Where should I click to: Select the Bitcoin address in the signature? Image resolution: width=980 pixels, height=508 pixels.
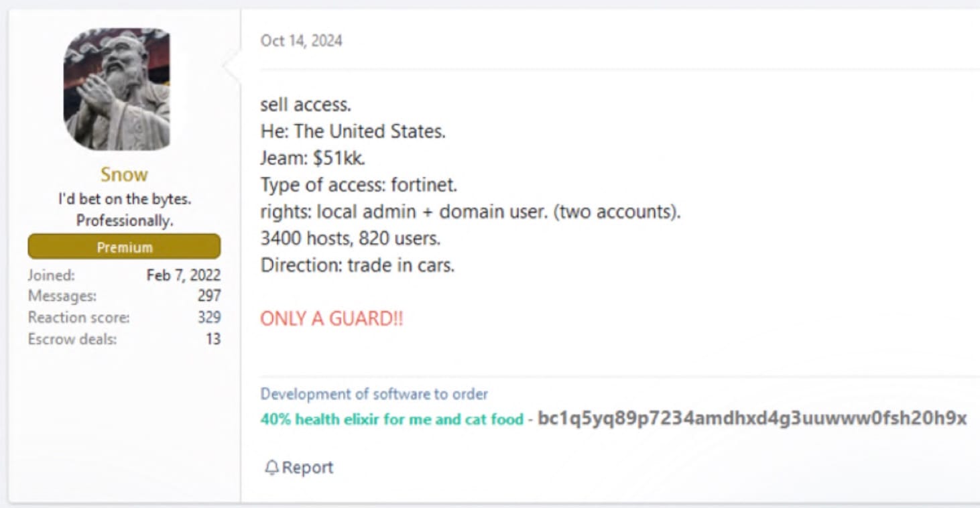click(752, 419)
